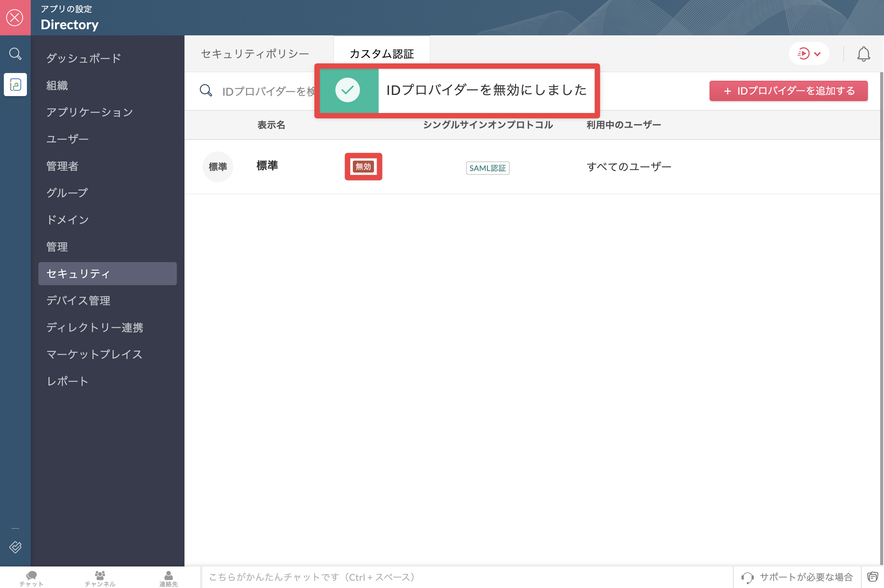Screen dimensions: 884x588
Task: Select セキュリティ in the sidebar
Action: click(x=108, y=274)
